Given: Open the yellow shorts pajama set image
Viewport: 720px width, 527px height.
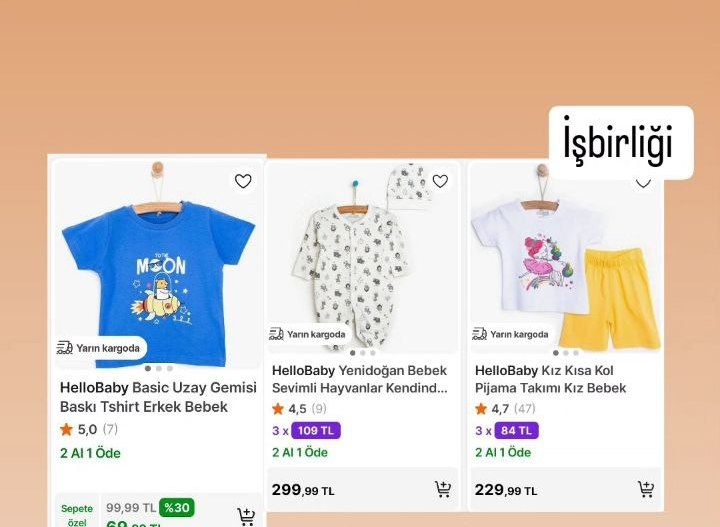Looking at the screenshot, I should (566, 257).
